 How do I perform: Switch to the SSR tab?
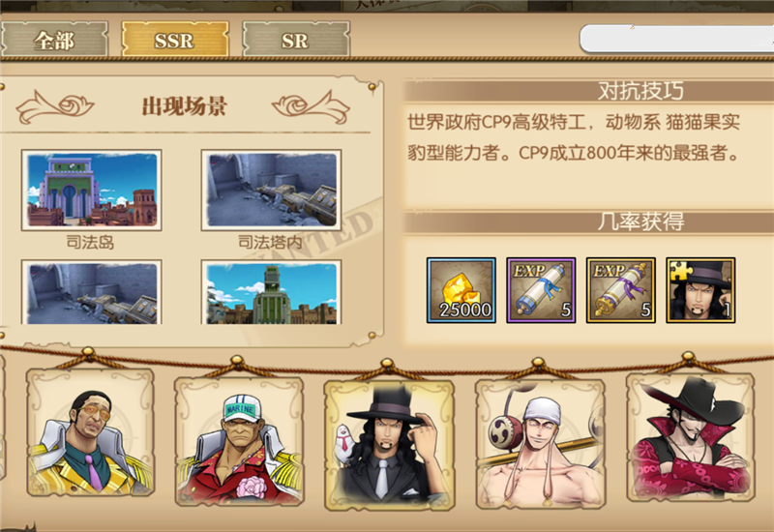[x=175, y=40]
